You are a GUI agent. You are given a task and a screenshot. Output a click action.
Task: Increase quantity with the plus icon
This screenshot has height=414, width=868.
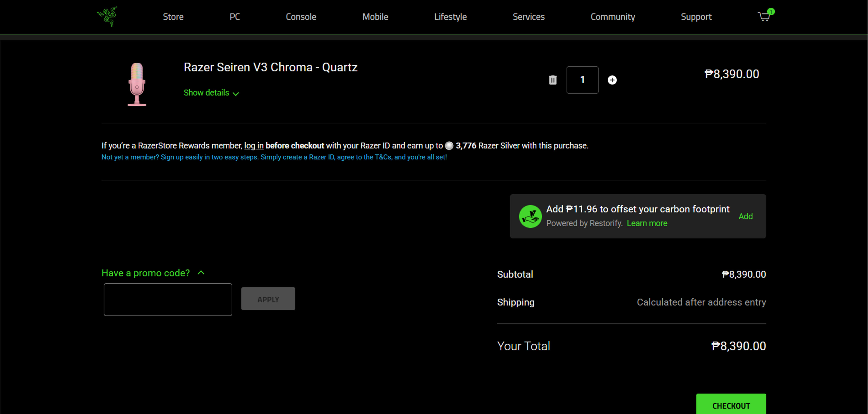(612, 80)
